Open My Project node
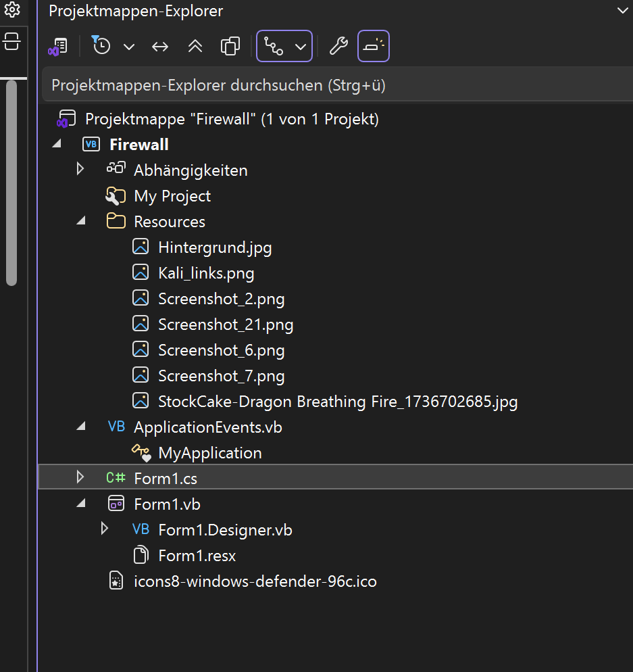633x672 pixels. click(x=172, y=196)
